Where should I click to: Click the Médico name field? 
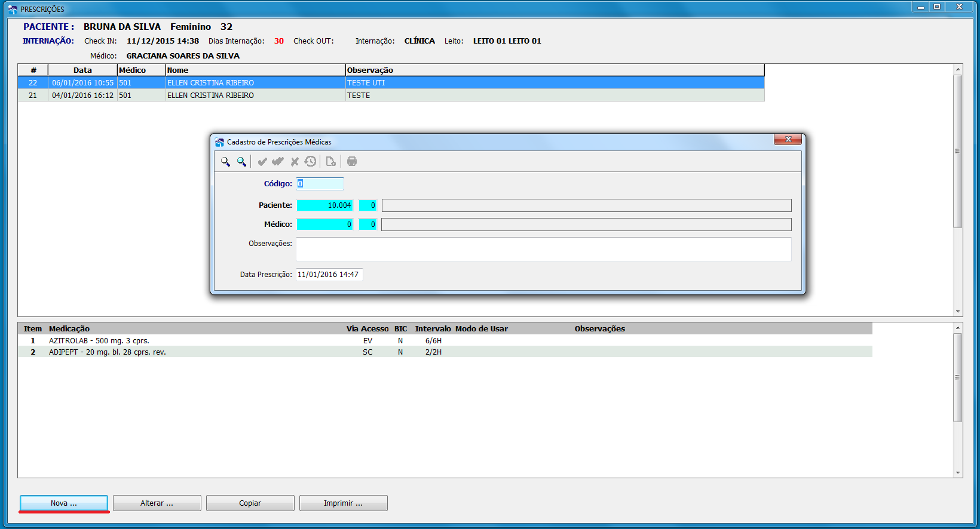586,224
